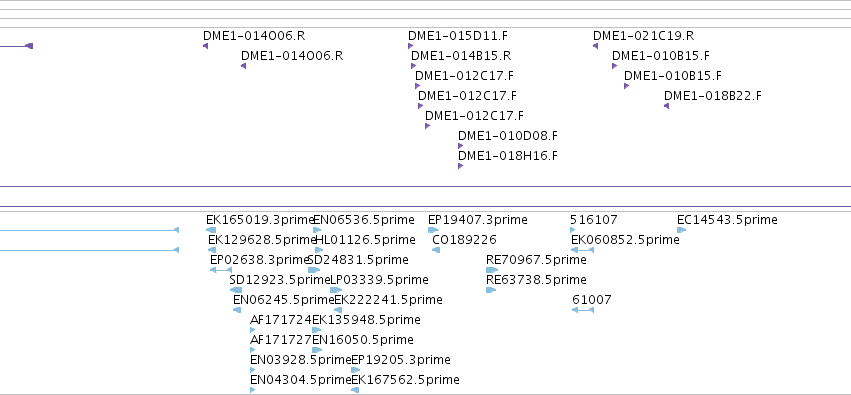
Task: Click the EN06536.5prime EST label
Action: coord(364,220)
